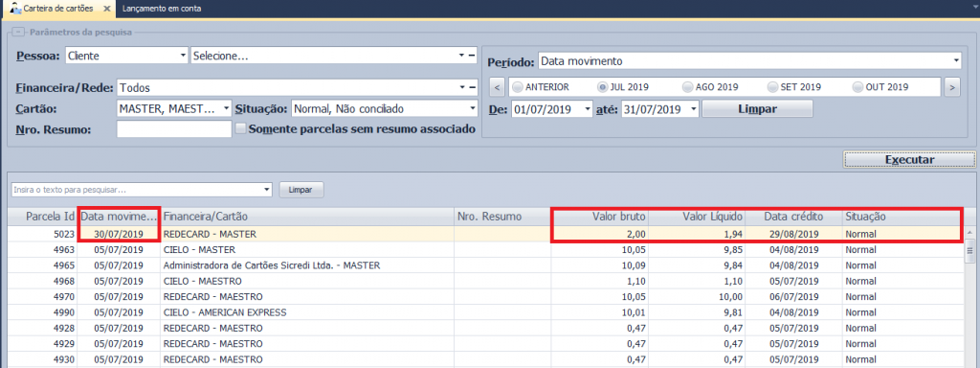Viewport: 980px width, 368px height.
Task: Open the Pessoa type dropdown (Cliente)
Action: tap(183, 56)
